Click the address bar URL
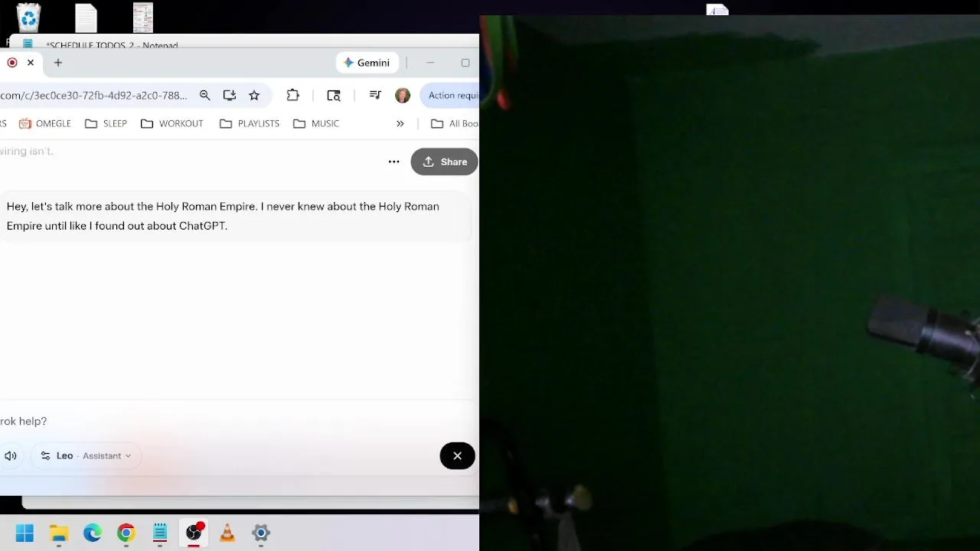980x551 pixels. tap(93, 96)
